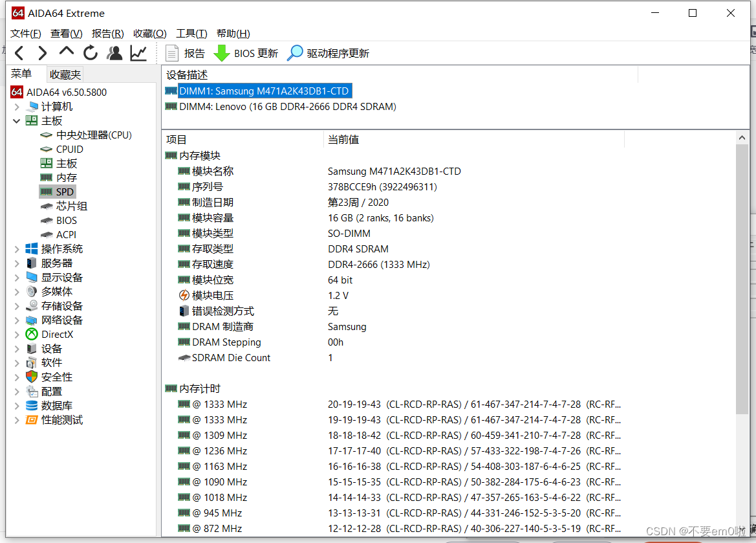756x543 pixels.
Task: Click BIOS 更新 button
Action: coord(246,53)
